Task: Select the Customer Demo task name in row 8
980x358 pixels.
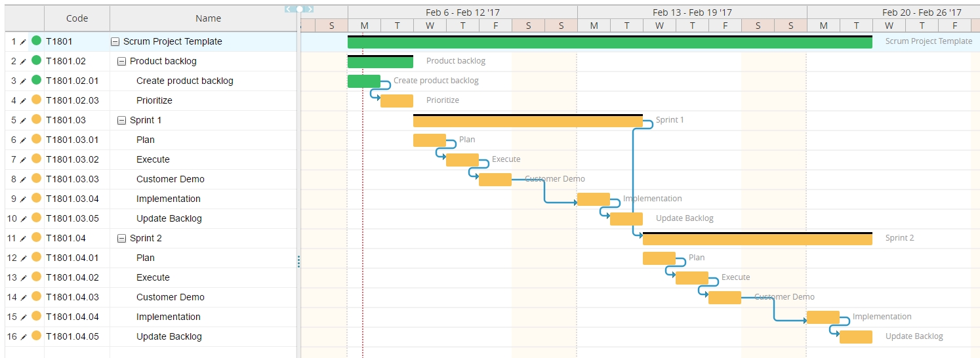Action: [x=171, y=179]
